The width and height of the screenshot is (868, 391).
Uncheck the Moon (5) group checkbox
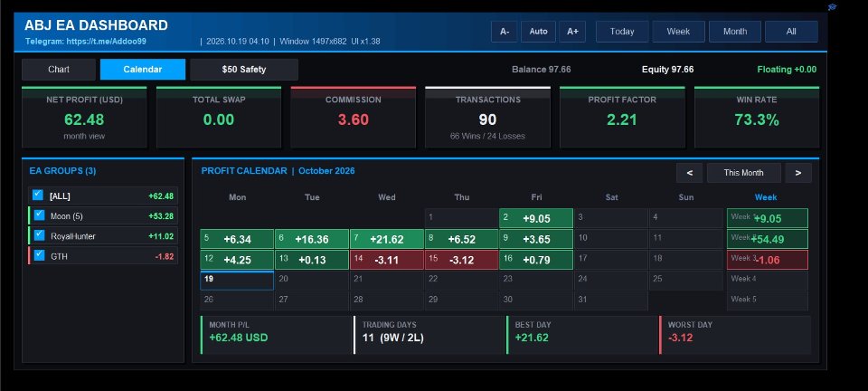(39, 215)
